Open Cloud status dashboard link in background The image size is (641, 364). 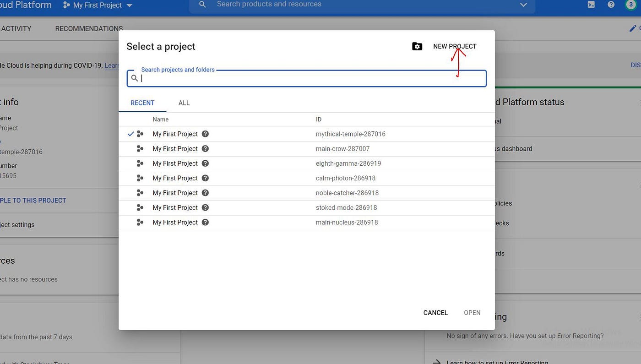pos(513,149)
